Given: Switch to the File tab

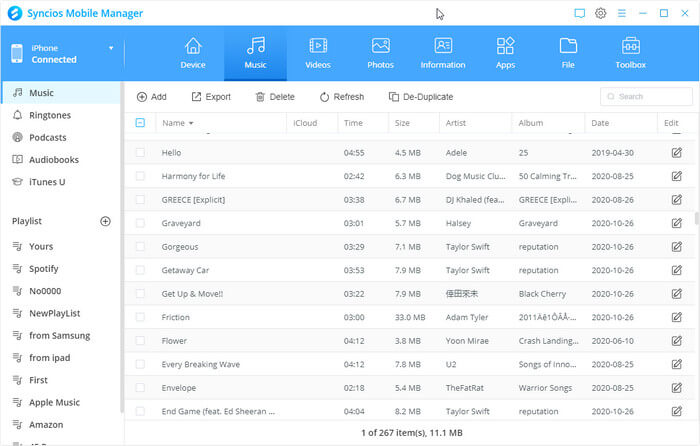Looking at the screenshot, I should coord(568,54).
